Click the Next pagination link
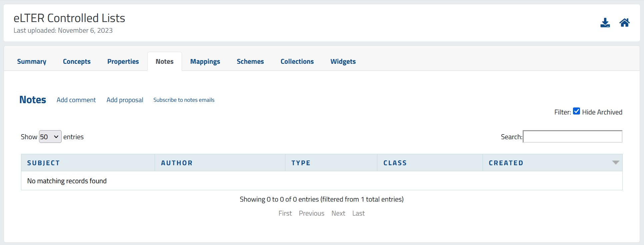The width and height of the screenshot is (644, 245). tap(338, 213)
